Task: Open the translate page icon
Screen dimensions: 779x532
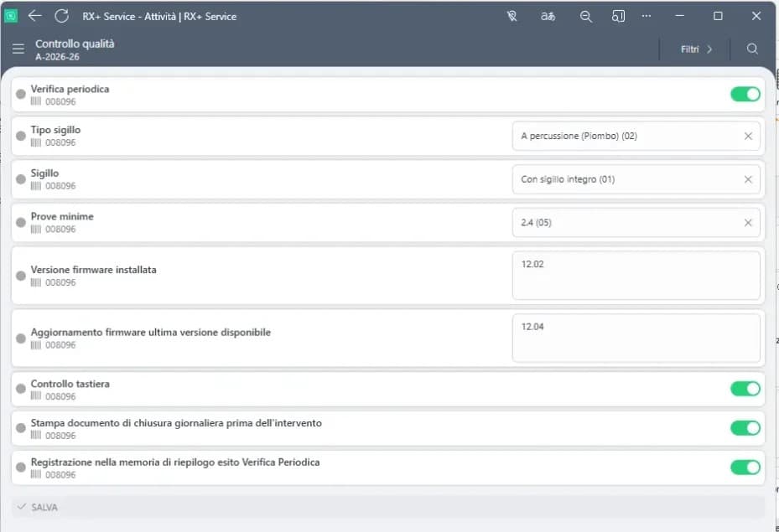Action: click(x=548, y=15)
